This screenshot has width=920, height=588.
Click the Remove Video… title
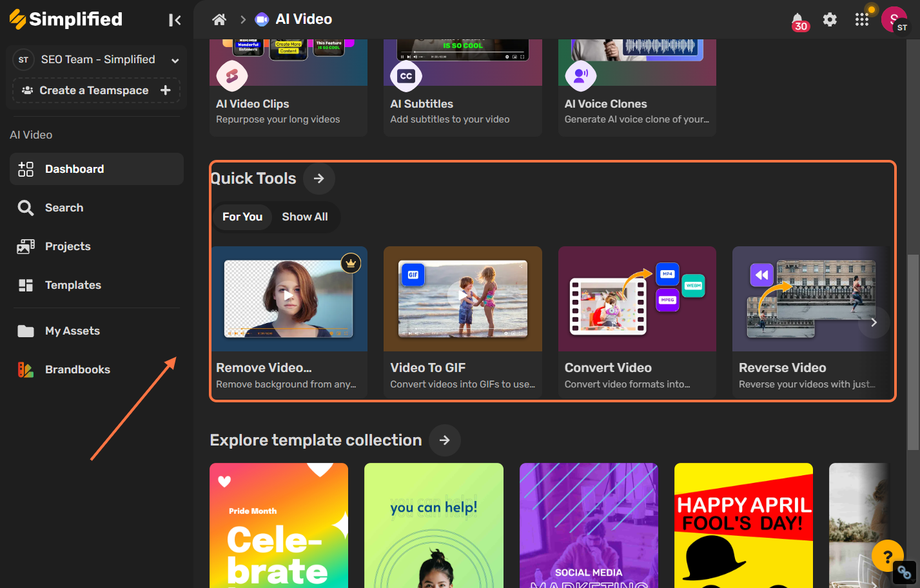pos(264,367)
